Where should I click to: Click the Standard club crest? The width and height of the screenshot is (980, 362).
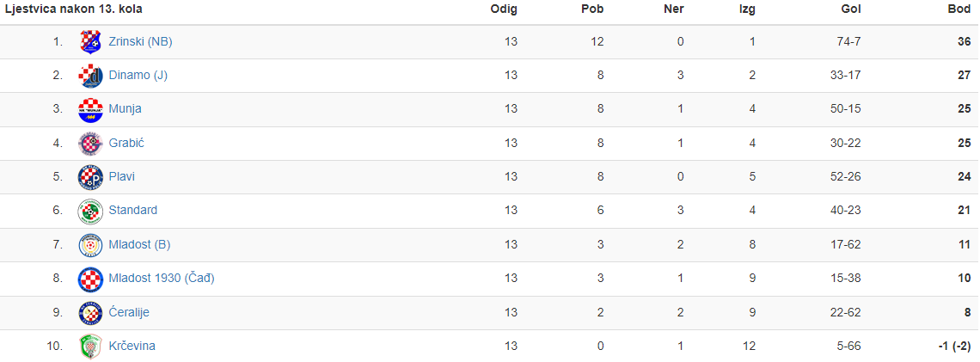[90, 211]
